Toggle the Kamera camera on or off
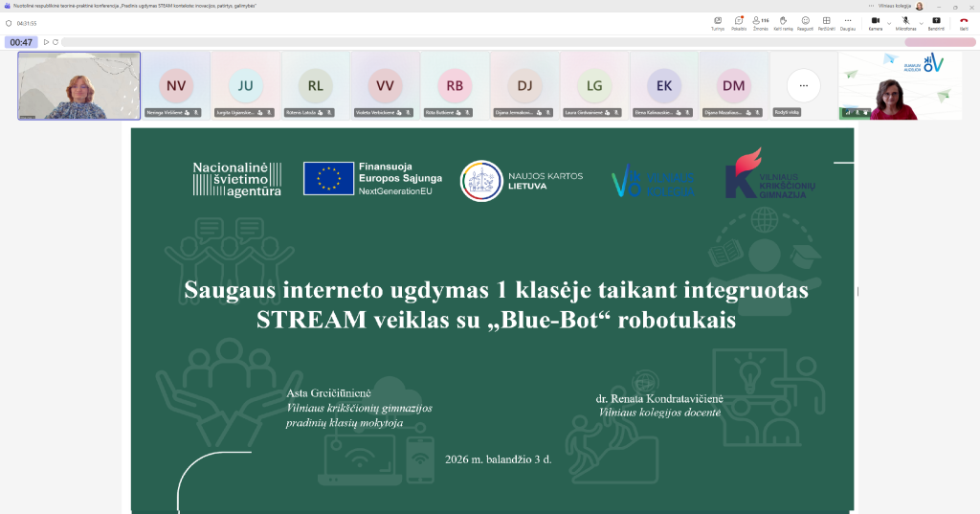The image size is (980, 514). click(875, 22)
